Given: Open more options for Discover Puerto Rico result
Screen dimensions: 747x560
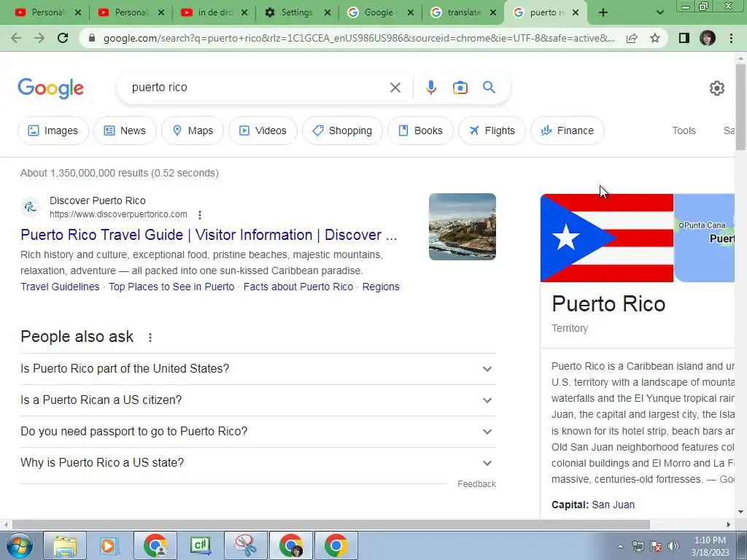Looking at the screenshot, I should [x=200, y=215].
